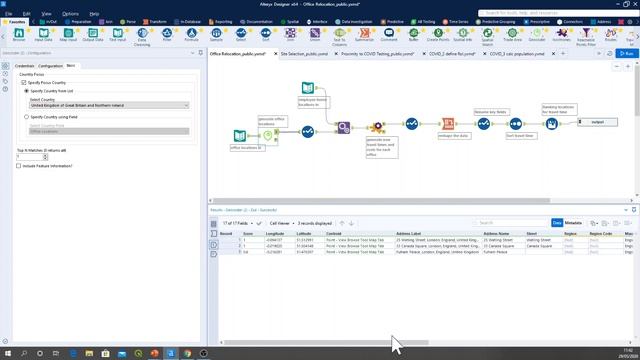Select the Spatial Info tool

pyautogui.click(x=463, y=34)
